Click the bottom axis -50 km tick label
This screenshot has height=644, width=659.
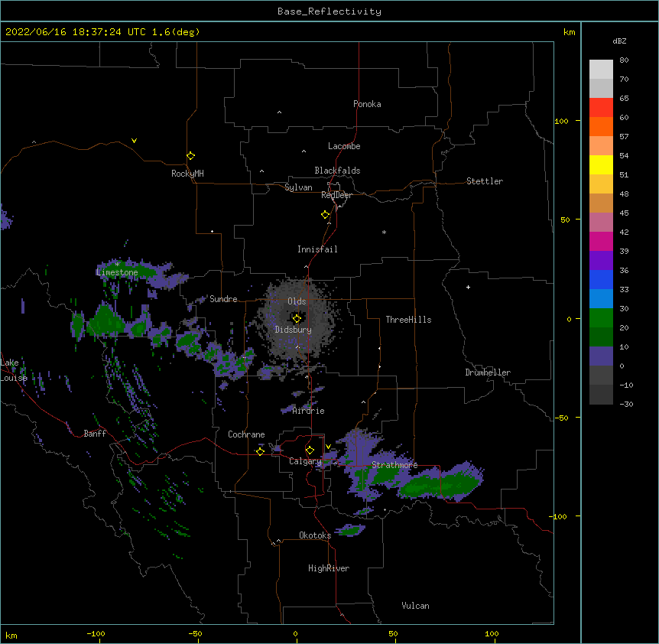click(x=195, y=633)
